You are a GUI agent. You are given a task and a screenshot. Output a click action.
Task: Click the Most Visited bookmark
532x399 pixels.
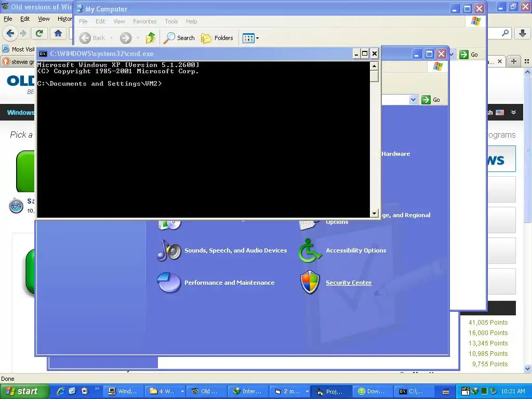19,49
